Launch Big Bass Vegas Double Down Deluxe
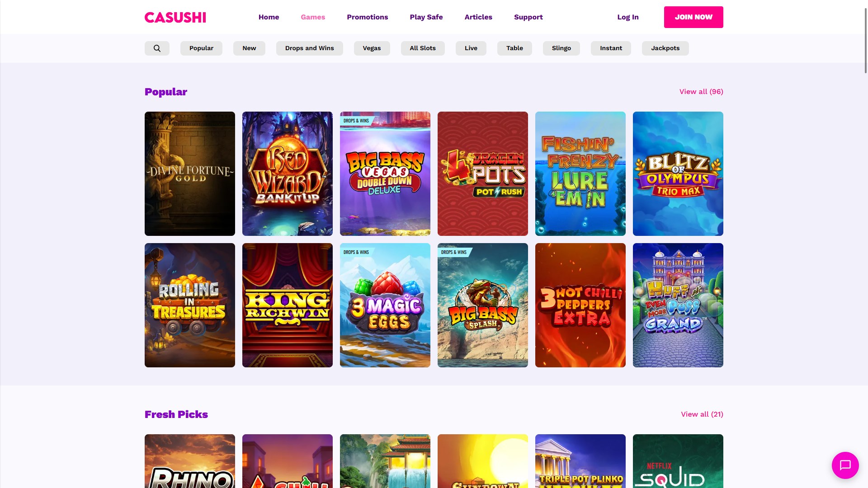Viewport: 868px width, 488px height. click(x=385, y=174)
